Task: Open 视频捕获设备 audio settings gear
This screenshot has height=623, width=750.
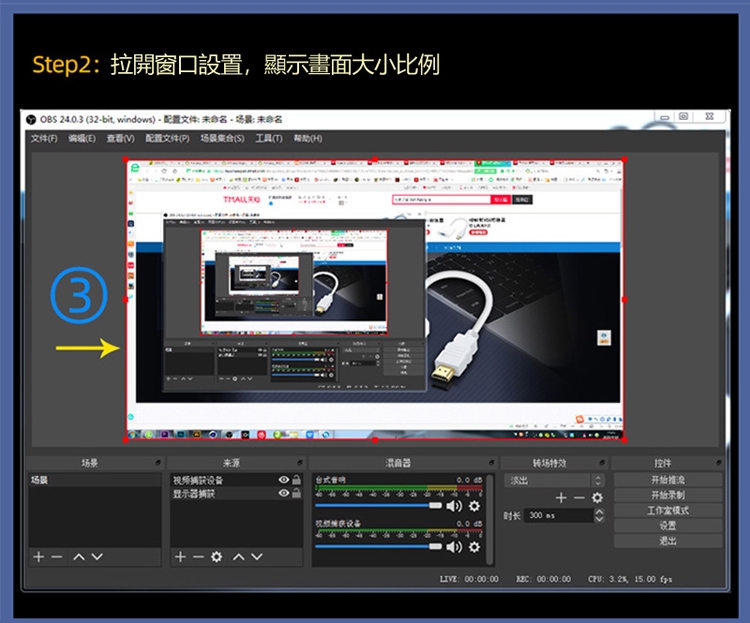Action: [x=474, y=547]
